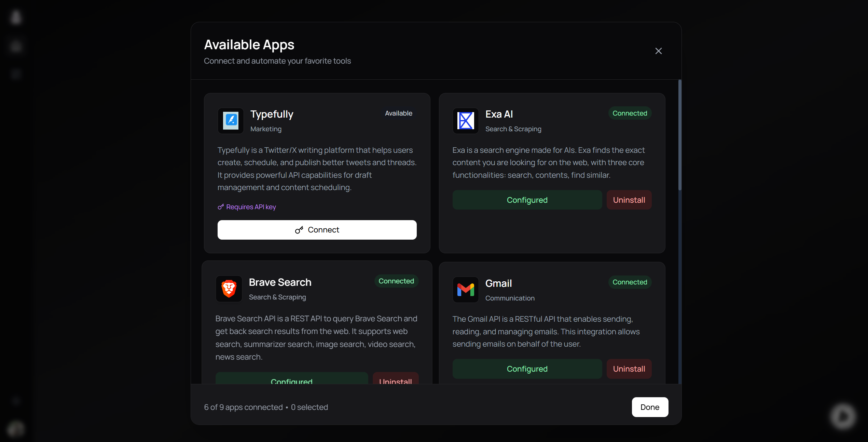
Task: Click the dialog's vertical scrollbar
Action: [679, 135]
